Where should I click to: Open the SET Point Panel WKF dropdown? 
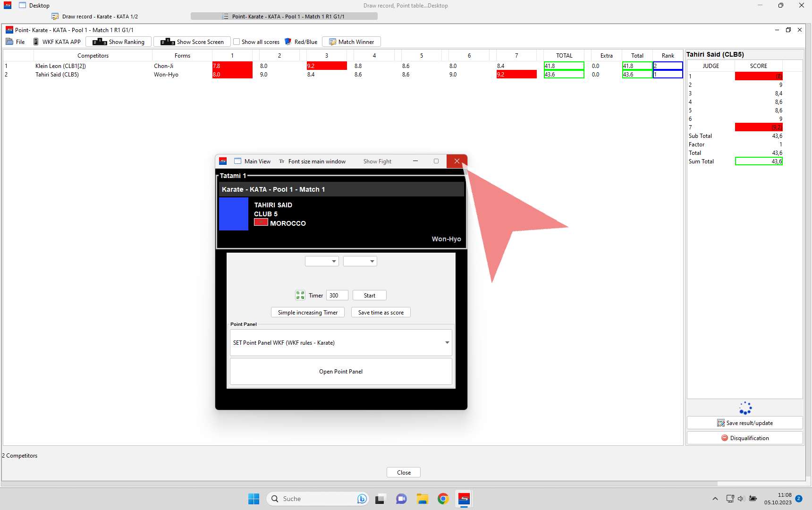(x=447, y=343)
